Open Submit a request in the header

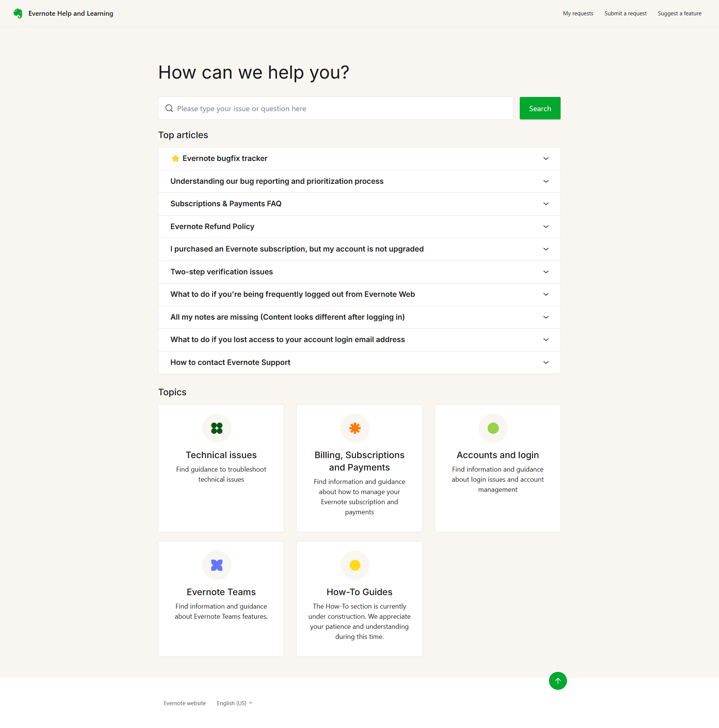pos(625,13)
